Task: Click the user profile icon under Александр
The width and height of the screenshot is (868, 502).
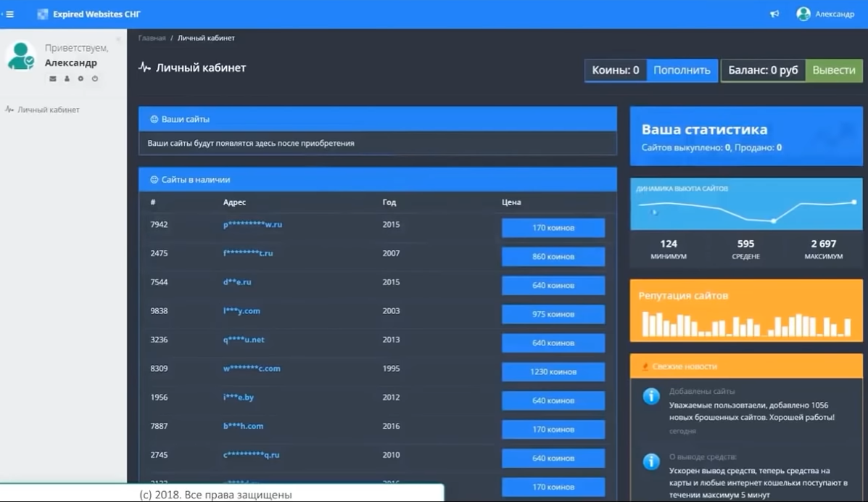Action: click(x=67, y=78)
